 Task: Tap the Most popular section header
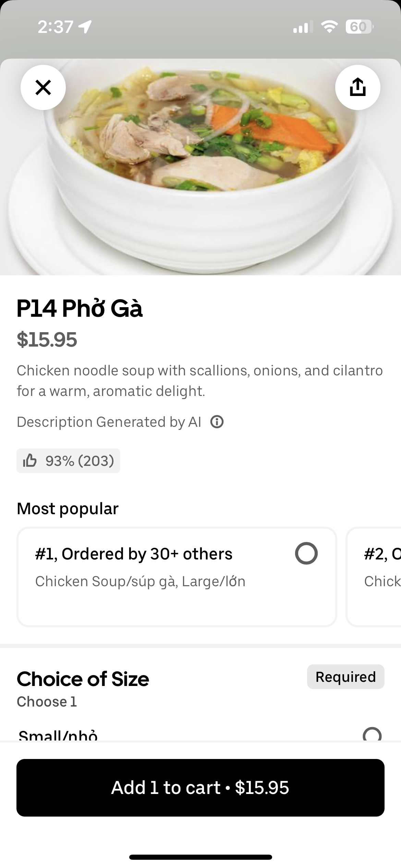click(68, 508)
